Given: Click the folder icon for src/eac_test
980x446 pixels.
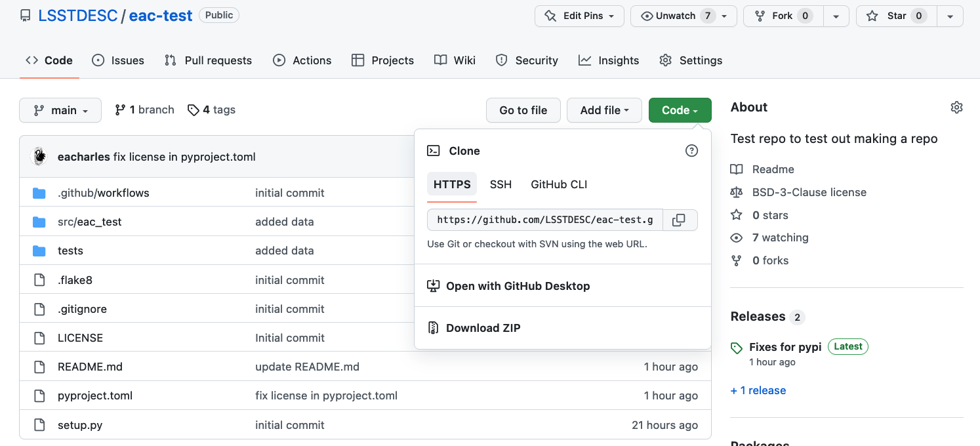Looking at the screenshot, I should click(x=39, y=222).
